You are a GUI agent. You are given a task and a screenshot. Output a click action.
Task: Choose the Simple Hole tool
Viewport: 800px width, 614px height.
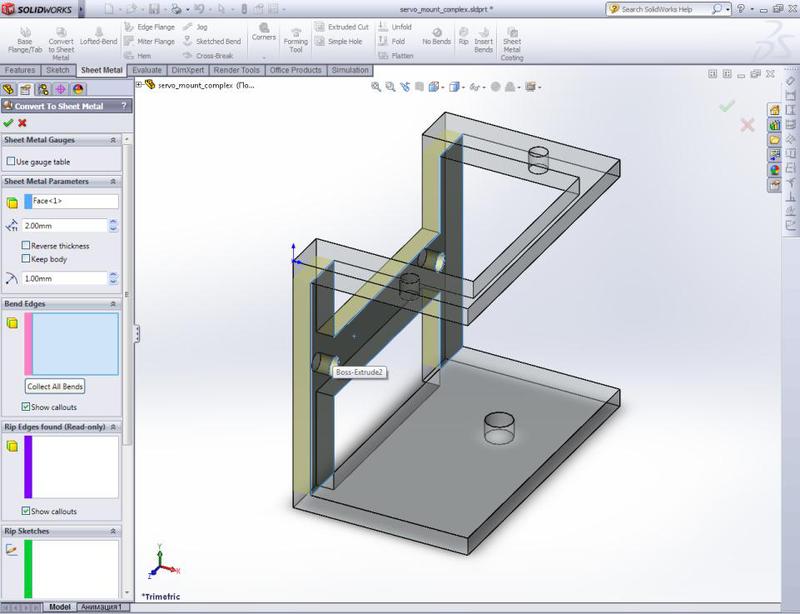tap(338, 41)
